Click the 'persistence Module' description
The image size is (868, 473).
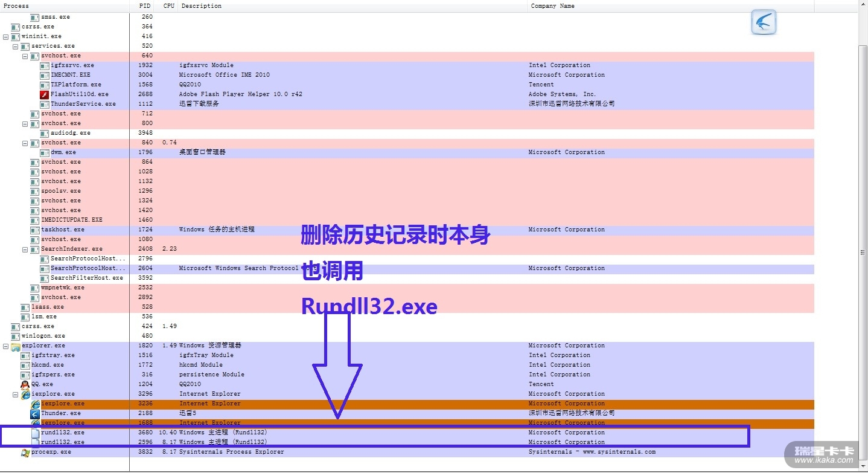(212, 375)
